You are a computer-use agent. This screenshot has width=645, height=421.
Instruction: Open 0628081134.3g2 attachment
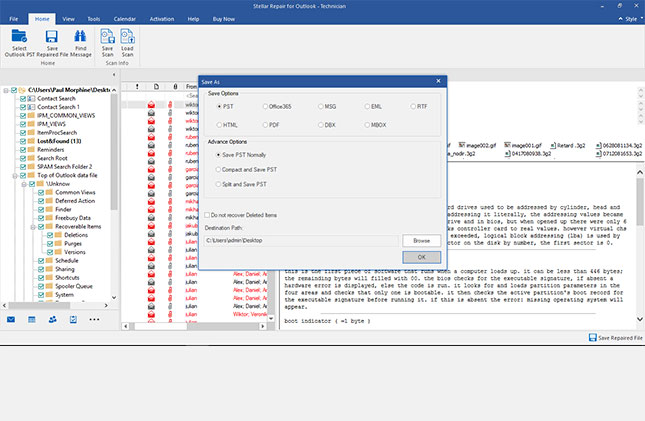point(619,145)
